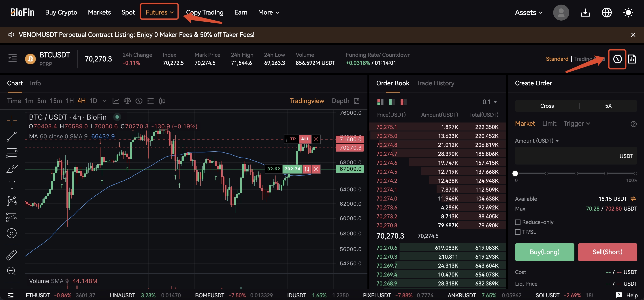The image size is (644, 300).
Task: Toggle the candlestick style icon
Action: [x=162, y=101]
